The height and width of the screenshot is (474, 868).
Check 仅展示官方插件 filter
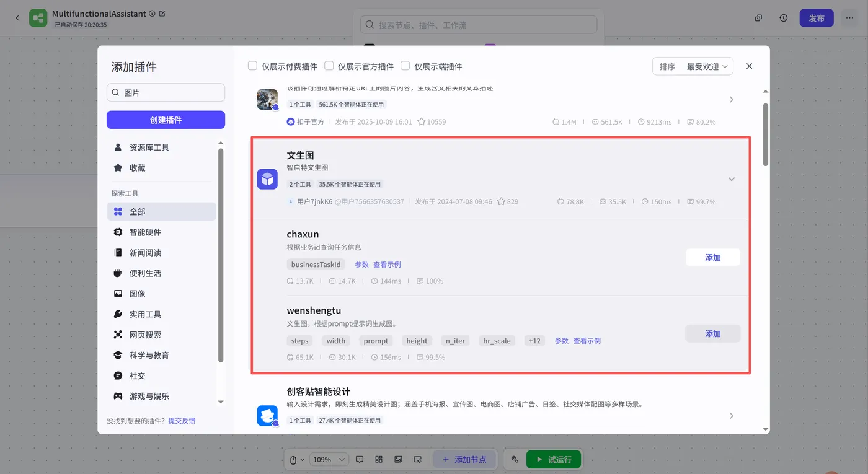click(329, 65)
